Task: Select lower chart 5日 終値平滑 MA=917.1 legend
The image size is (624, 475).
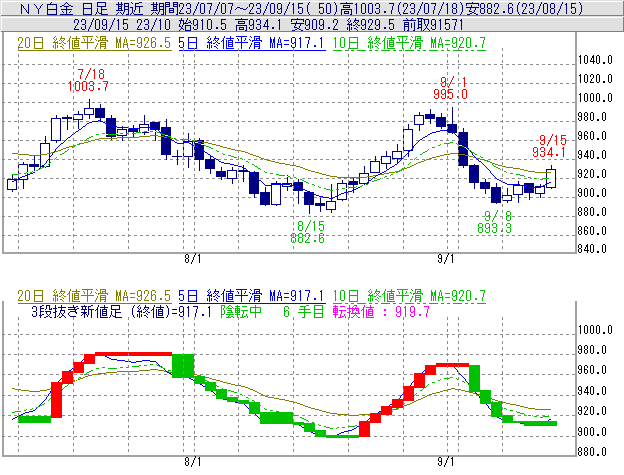Action: 252,296
